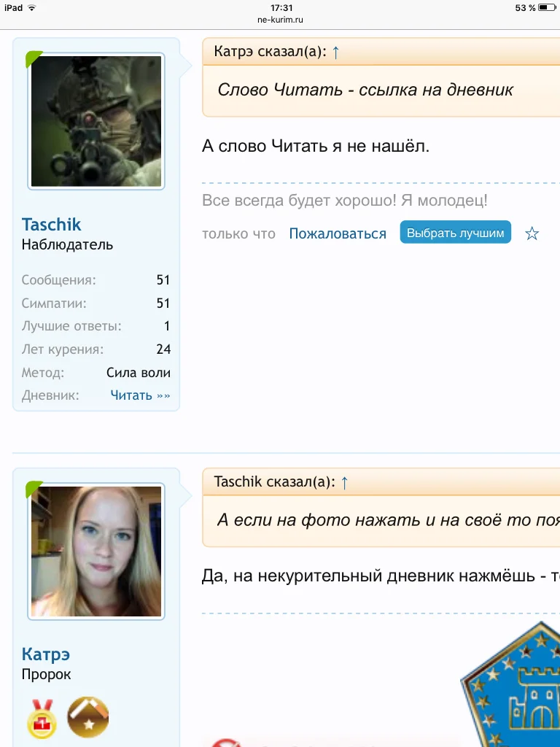Tap the 'Лет курения: 24' value
This screenshot has height=747, width=560.
coord(163,349)
